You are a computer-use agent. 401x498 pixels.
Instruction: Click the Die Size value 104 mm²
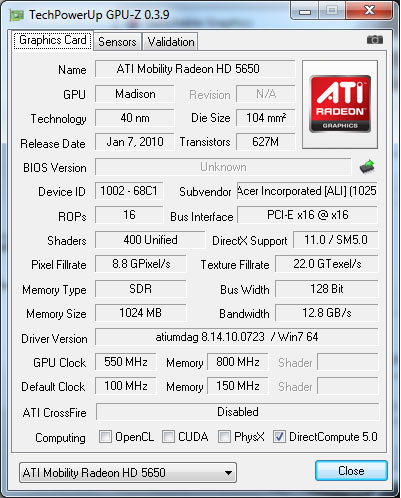pos(266,118)
